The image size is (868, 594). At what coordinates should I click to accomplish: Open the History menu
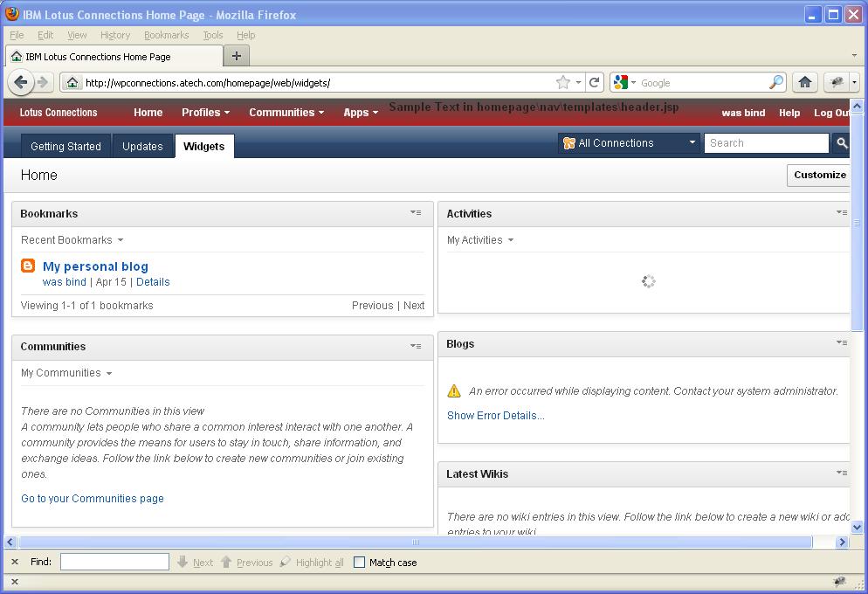(115, 35)
